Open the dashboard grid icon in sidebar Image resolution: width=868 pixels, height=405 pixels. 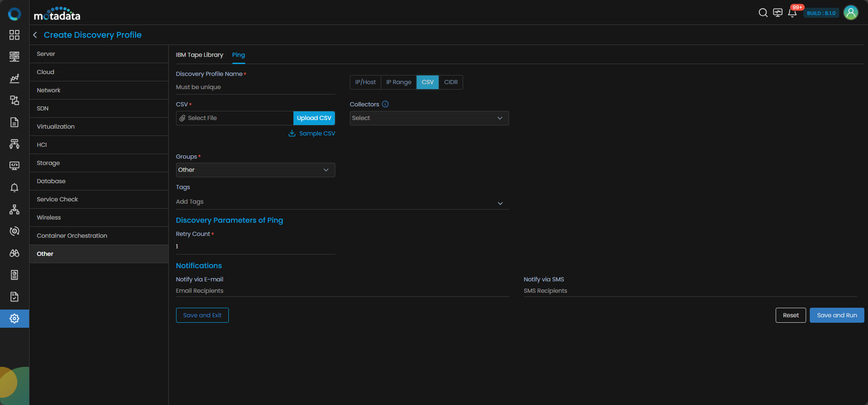click(x=15, y=35)
